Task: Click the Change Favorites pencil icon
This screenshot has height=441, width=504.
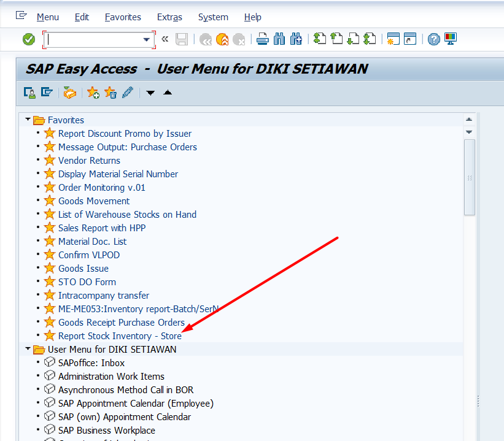Action: [x=127, y=93]
